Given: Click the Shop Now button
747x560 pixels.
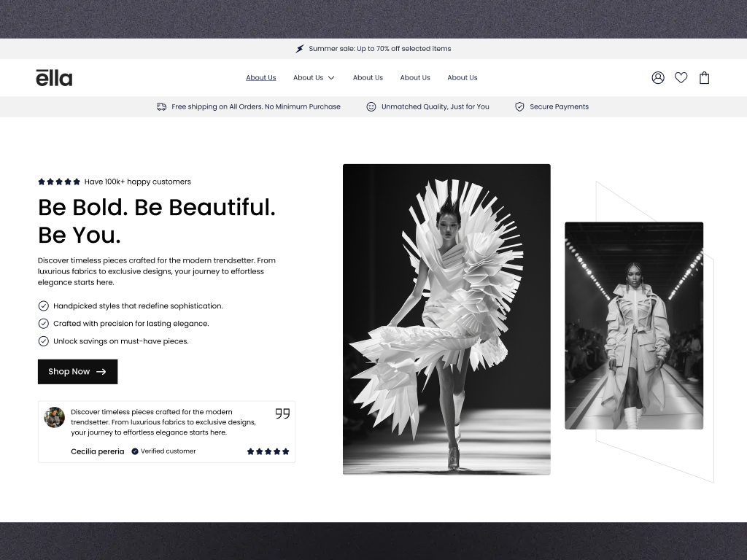Looking at the screenshot, I should pos(77,371).
